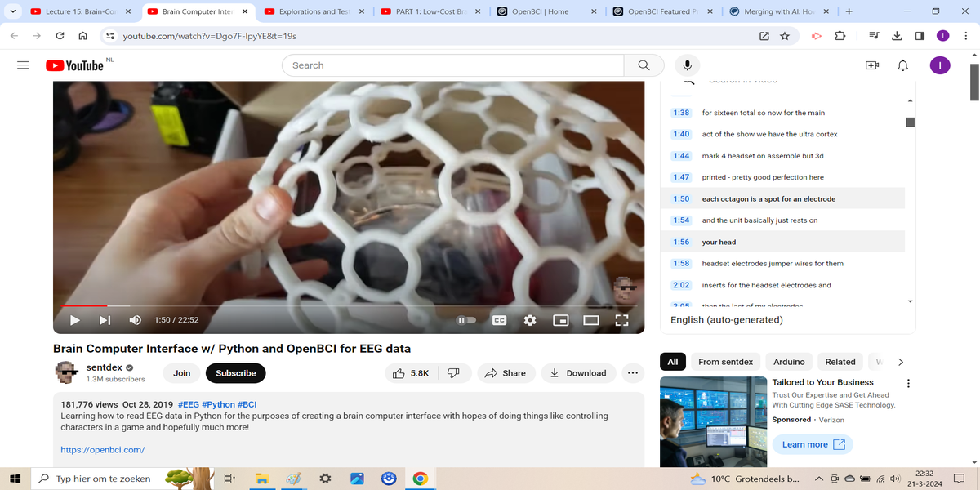Open Chrome three-dot menu

pyautogui.click(x=967, y=36)
